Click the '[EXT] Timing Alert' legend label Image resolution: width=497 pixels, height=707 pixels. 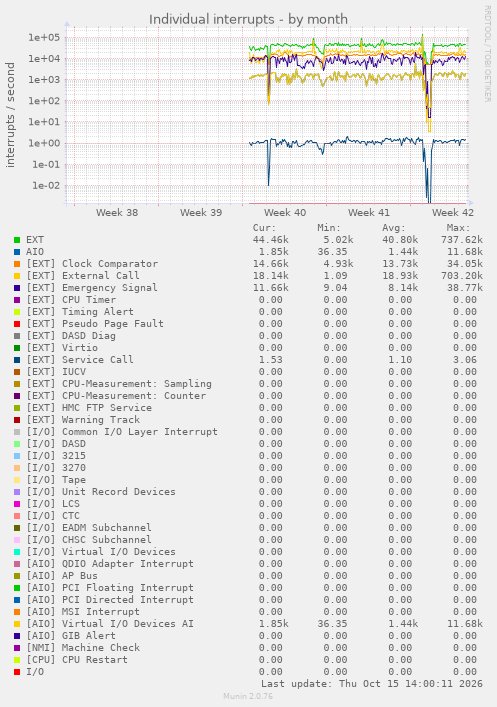tap(80, 312)
